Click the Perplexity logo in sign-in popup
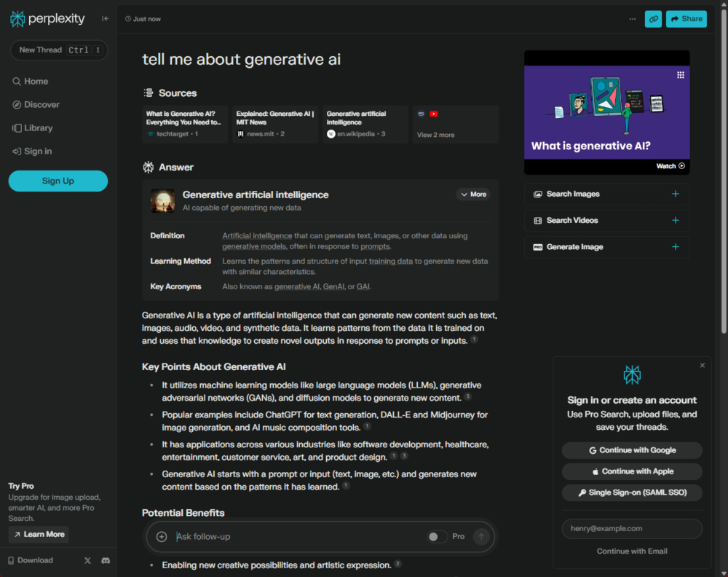Image resolution: width=728 pixels, height=577 pixels. pyautogui.click(x=632, y=374)
